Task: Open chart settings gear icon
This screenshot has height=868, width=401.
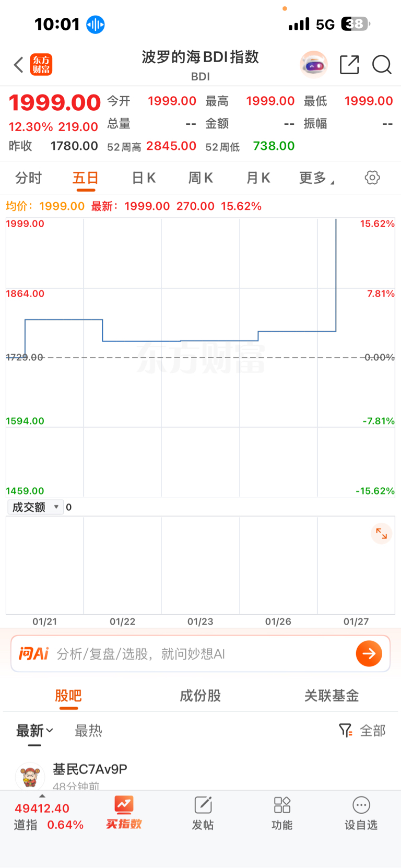Action: [x=372, y=178]
